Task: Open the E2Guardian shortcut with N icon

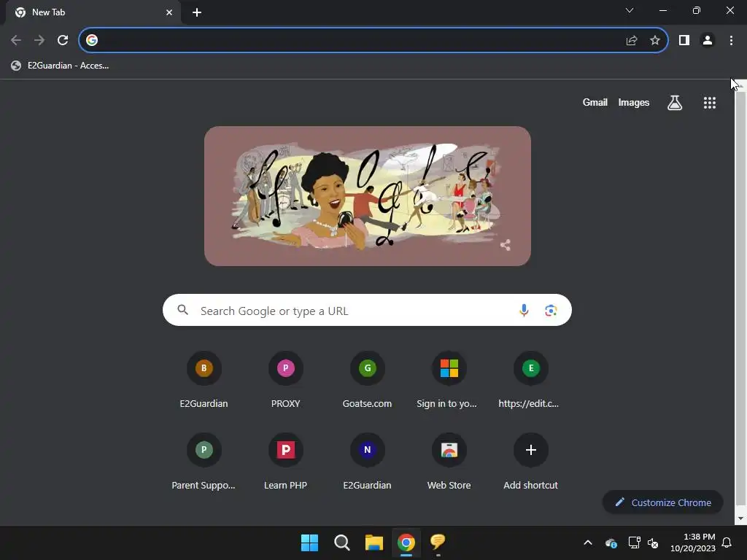Action: click(x=368, y=462)
